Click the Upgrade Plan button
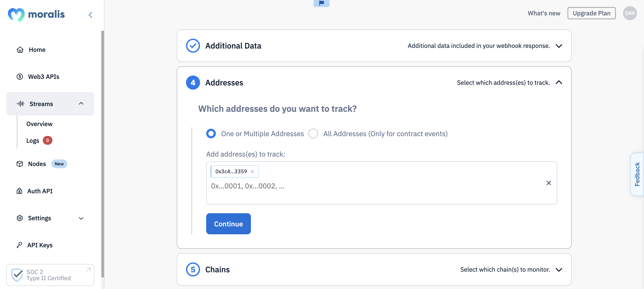The height and width of the screenshot is (289, 644). pyautogui.click(x=592, y=13)
